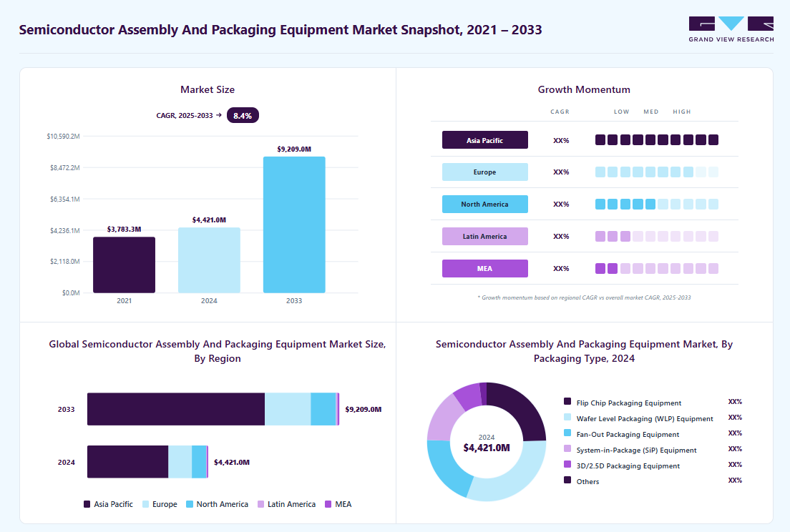Click the 8.4% CAGR badge
Viewport: 790px width, 532px height.
tap(243, 115)
